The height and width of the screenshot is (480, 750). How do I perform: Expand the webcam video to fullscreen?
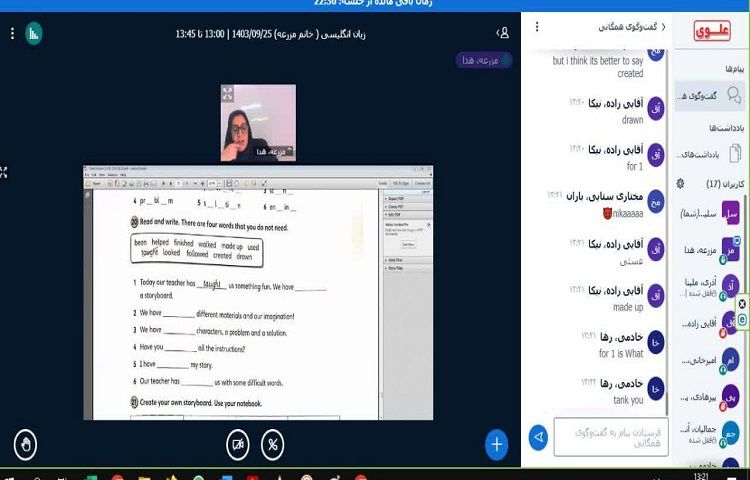pos(227,93)
